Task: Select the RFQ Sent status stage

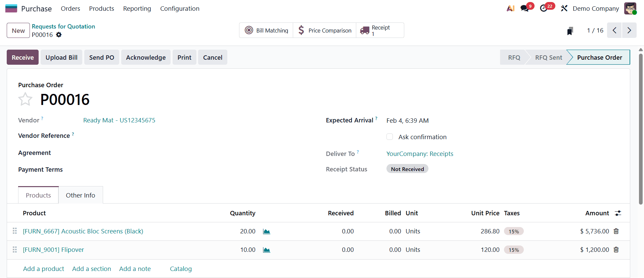Action: [548, 57]
